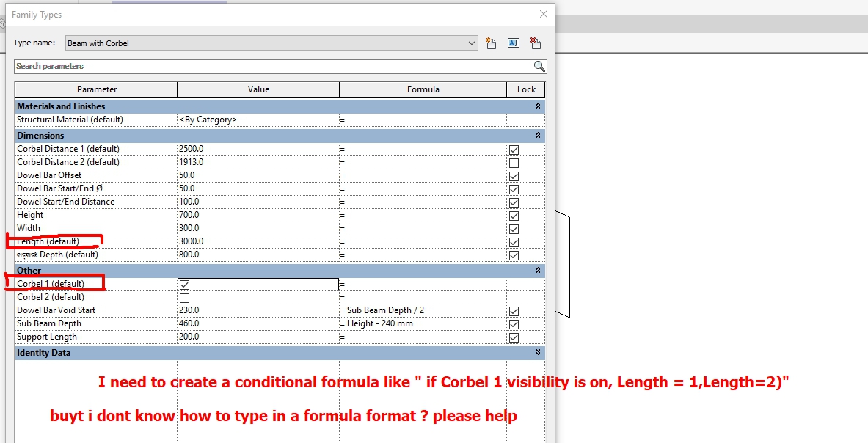
Task: Select the Length value of 3000.0
Action: (258, 241)
